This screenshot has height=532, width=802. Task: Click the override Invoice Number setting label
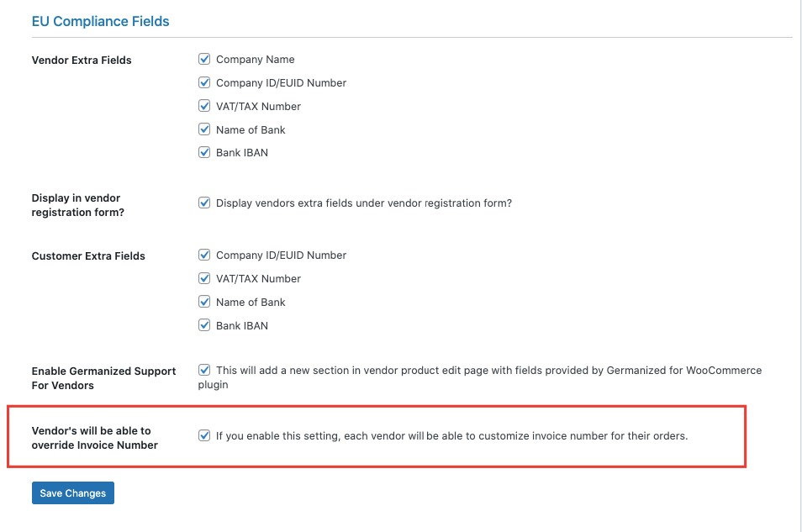(x=95, y=438)
